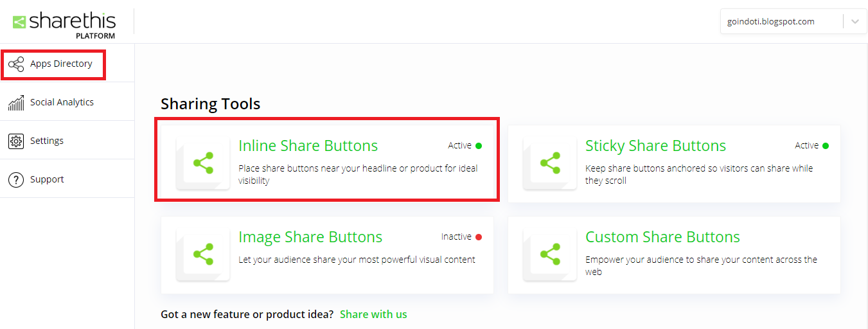Click the Support question mark icon
The height and width of the screenshot is (329, 868).
click(16, 179)
